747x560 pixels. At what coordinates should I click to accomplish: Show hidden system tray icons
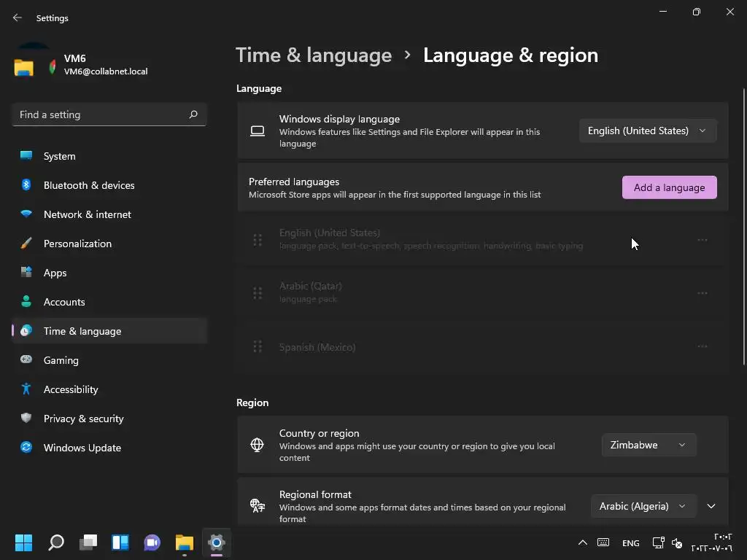(582, 542)
